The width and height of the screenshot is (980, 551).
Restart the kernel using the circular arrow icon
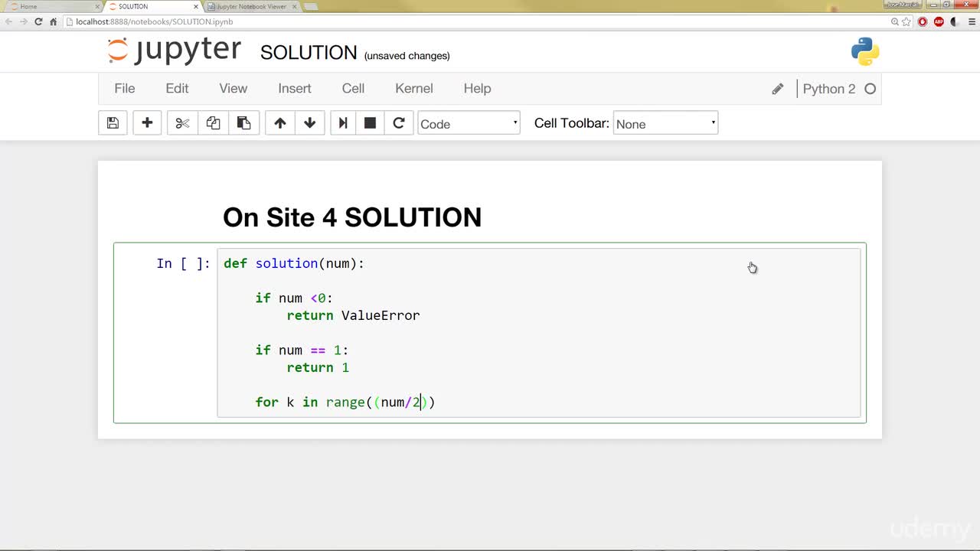(398, 123)
